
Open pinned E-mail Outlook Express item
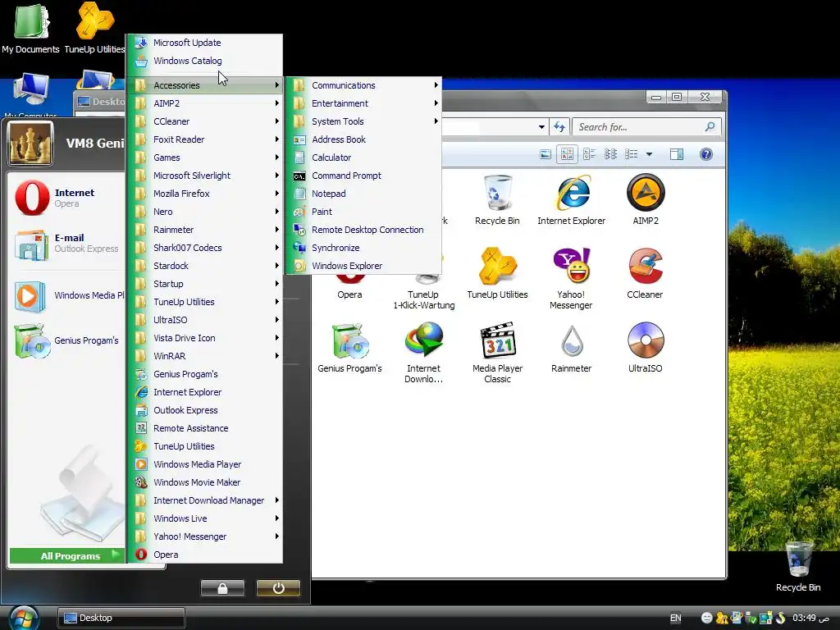[67, 243]
